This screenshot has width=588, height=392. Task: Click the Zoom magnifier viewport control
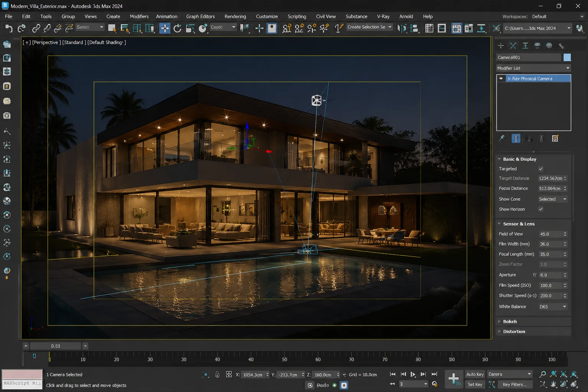point(543,374)
